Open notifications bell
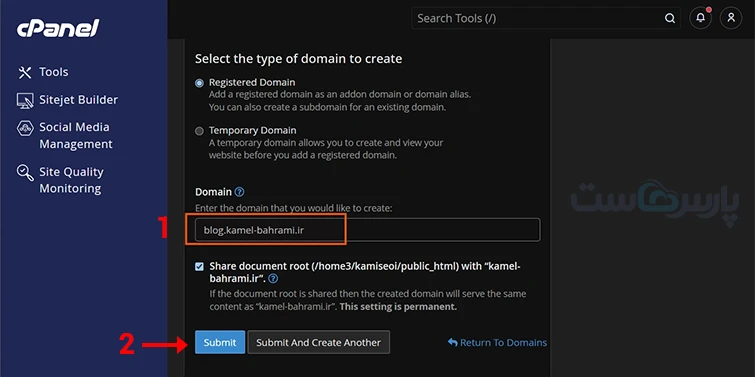Screen dimensions: 755x377 (701, 18)
